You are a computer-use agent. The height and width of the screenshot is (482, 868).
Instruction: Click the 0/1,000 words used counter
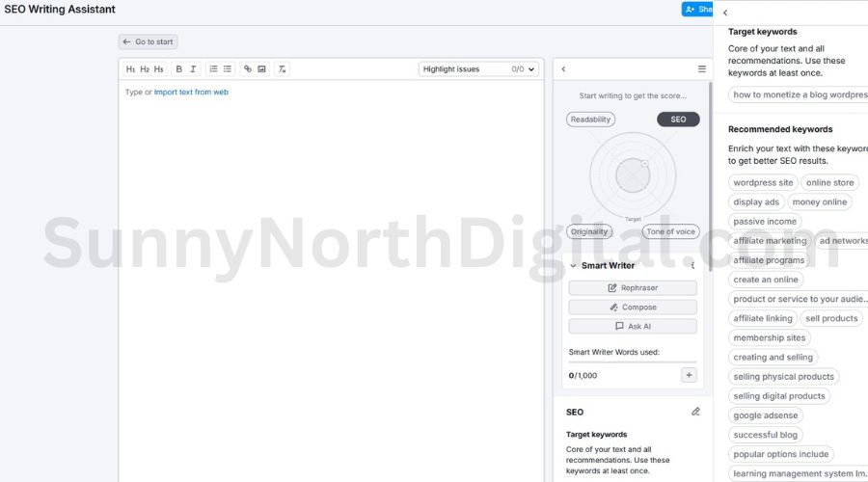(x=583, y=375)
